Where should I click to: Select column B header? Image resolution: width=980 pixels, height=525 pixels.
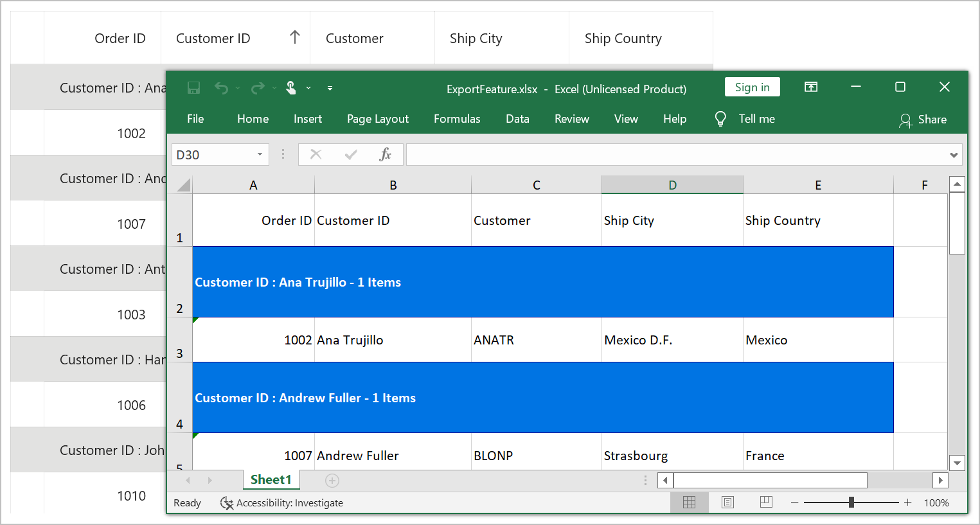point(393,185)
